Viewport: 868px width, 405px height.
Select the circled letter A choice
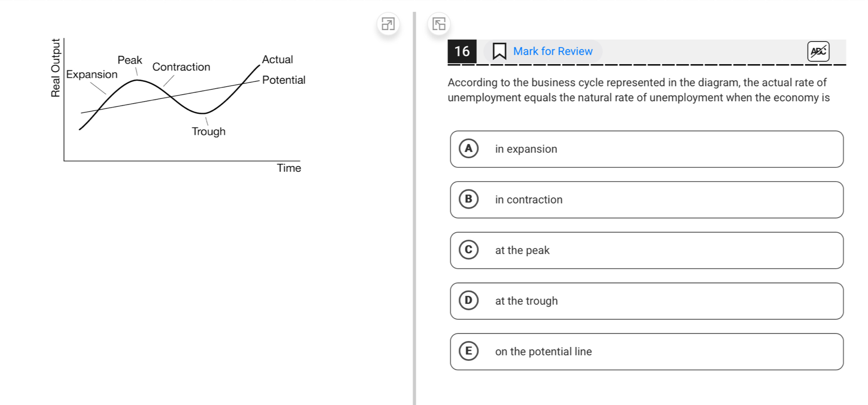tap(469, 149)
